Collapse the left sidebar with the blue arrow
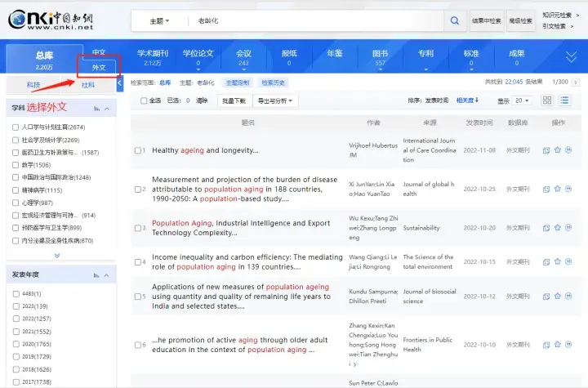The height and width of the screenshot is (388, 588). [x=120, y=83]
